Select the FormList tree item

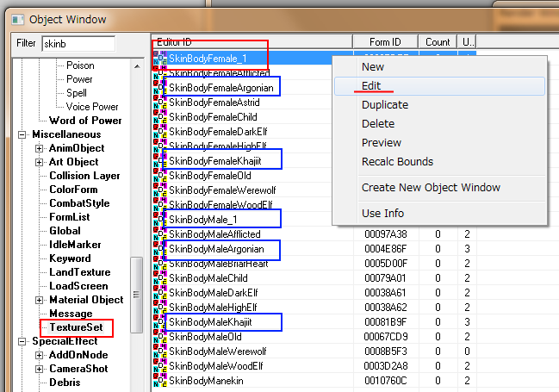pos(70,217)
